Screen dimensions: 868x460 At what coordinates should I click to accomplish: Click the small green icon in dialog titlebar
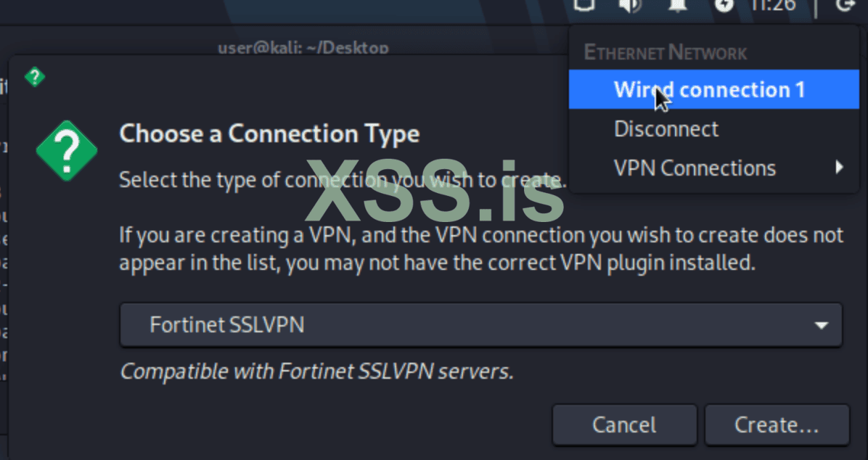[34, 77]
